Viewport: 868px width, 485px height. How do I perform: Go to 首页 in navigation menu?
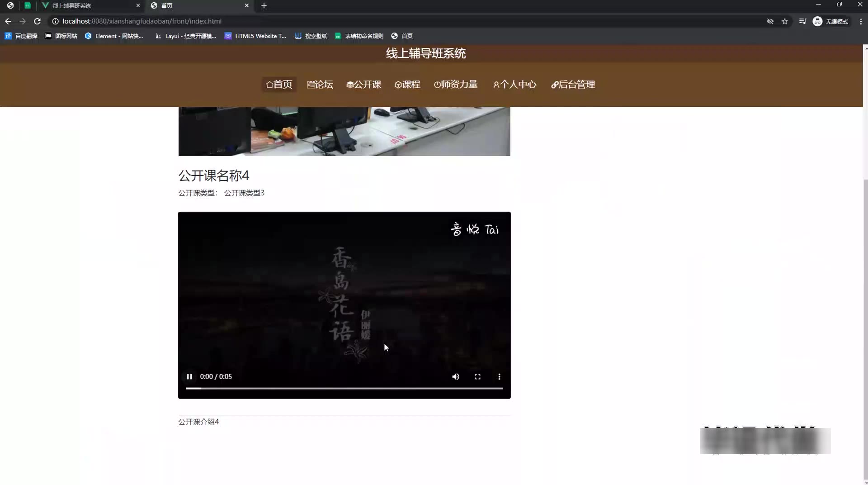[x=279, y=85]
